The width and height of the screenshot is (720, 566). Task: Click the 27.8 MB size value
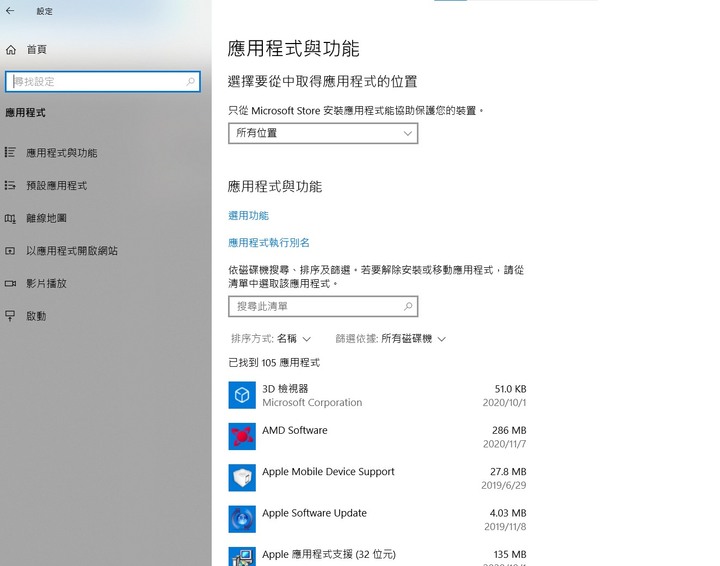pos(508,471)
